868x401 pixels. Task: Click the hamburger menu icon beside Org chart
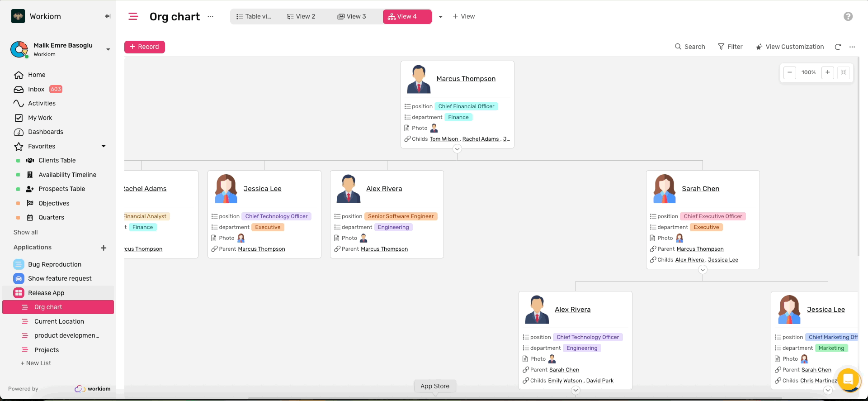click(133, 17)
